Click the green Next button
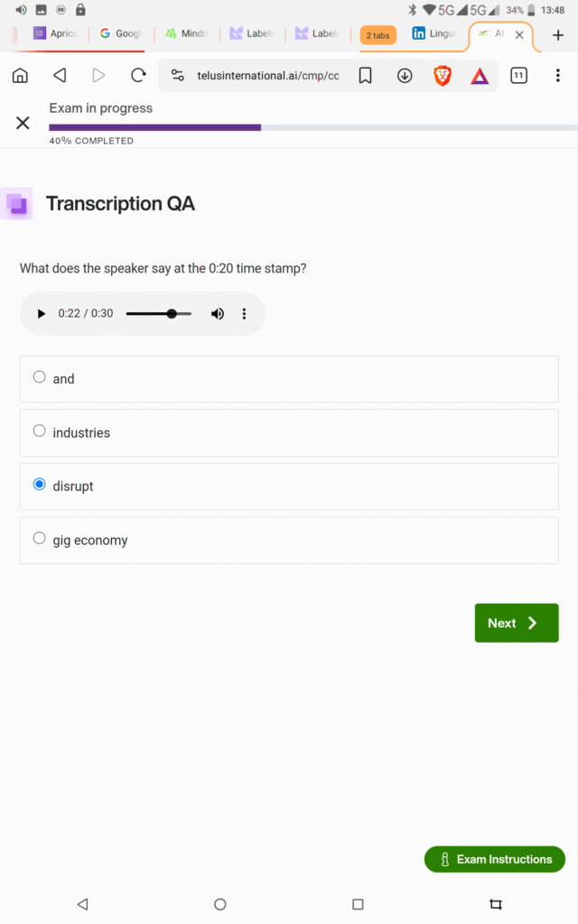 516,623
